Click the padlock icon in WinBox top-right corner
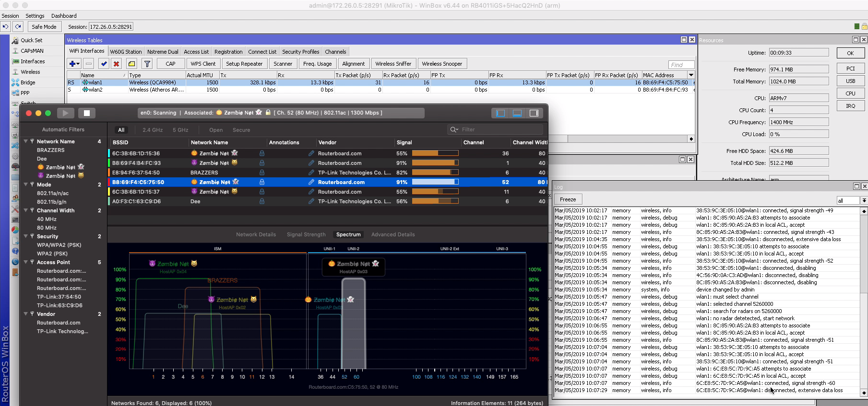 (x=864, y=27)
